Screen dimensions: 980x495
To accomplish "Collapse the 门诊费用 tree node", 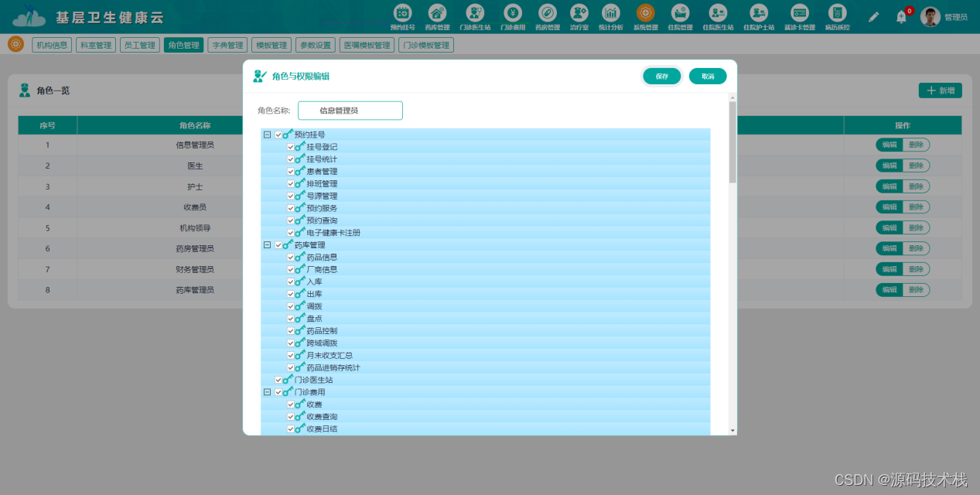I will point(267,392).
